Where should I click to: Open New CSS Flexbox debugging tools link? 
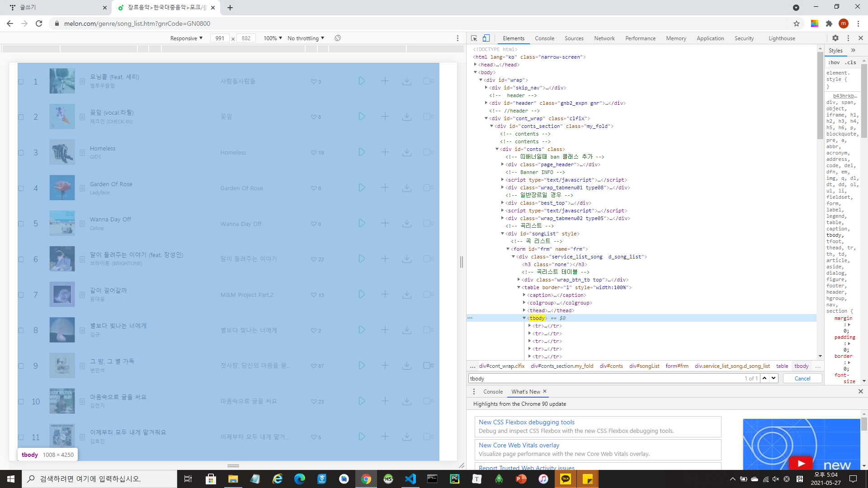527,422
